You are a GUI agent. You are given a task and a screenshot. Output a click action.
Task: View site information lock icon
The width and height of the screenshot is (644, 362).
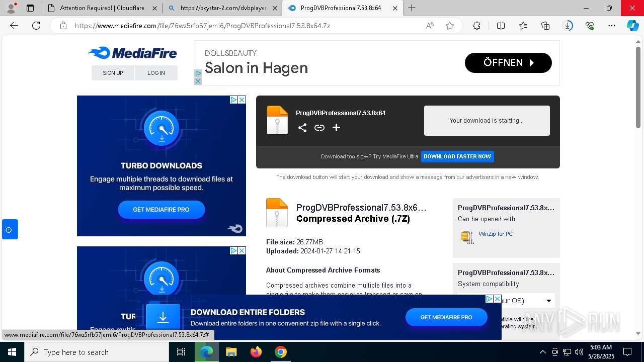coord(63,26)
